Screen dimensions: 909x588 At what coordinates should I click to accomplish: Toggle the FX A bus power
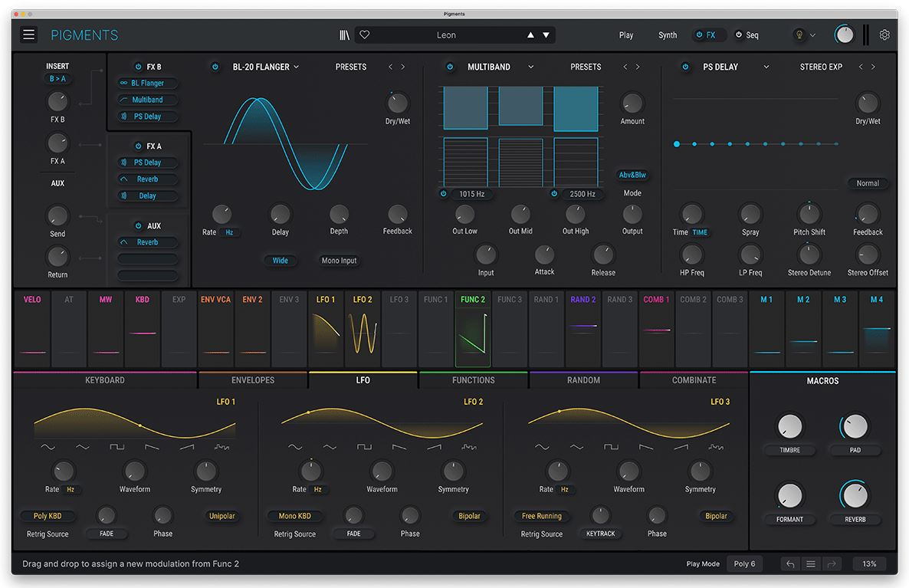(x=138, y=146)
